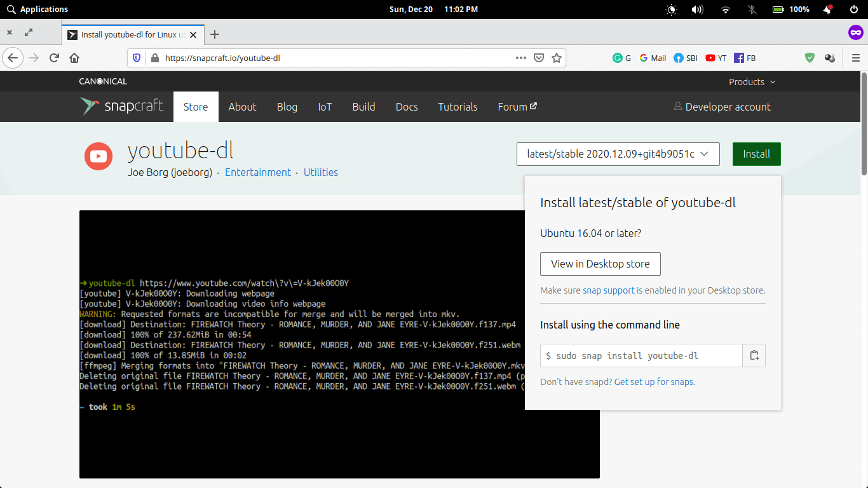Viewport: 868px width, 488px height.
Task: Open the snap support link
Action: (609, 290)
